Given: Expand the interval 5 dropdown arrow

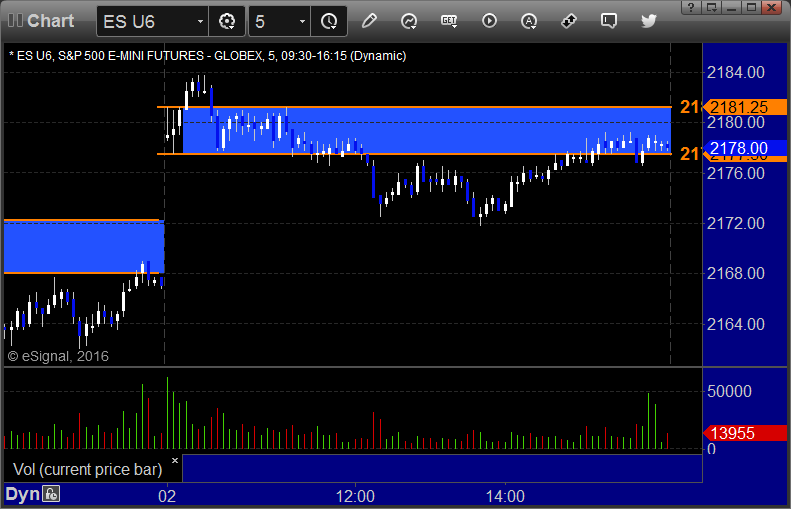Looking at the screenshot, I should [302, 22].
